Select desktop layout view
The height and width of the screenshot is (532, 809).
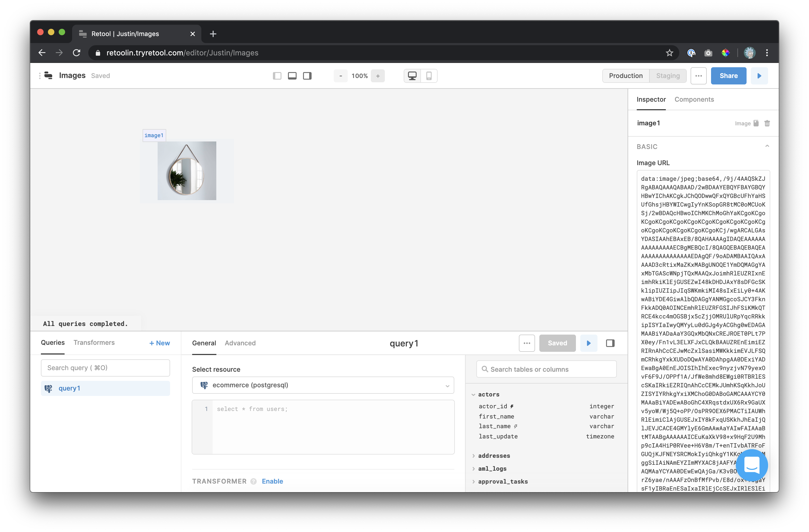[x=412, y=76]
